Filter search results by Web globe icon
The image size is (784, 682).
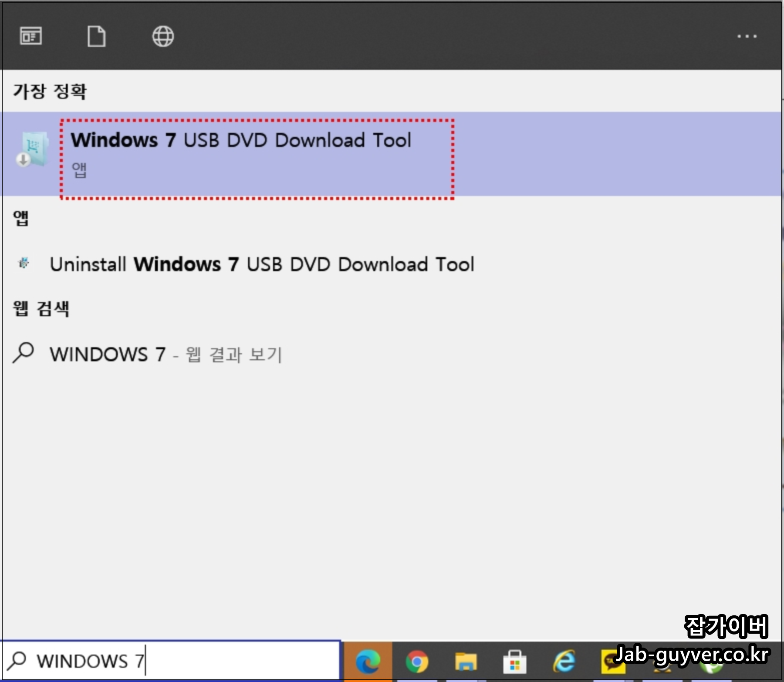pyautogui.click(x=163, y=36)
